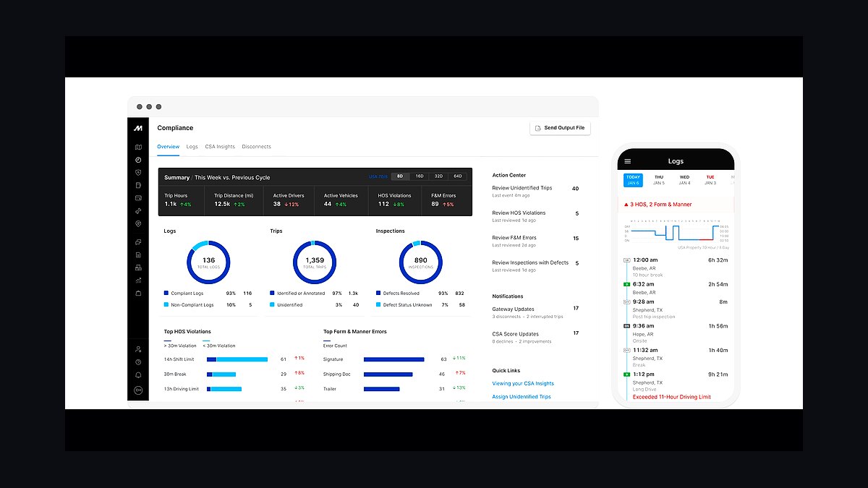The width and height of the screenshot is (868, 488).
Task: Open the line graph analytics icon
Action: click(137, 280)
